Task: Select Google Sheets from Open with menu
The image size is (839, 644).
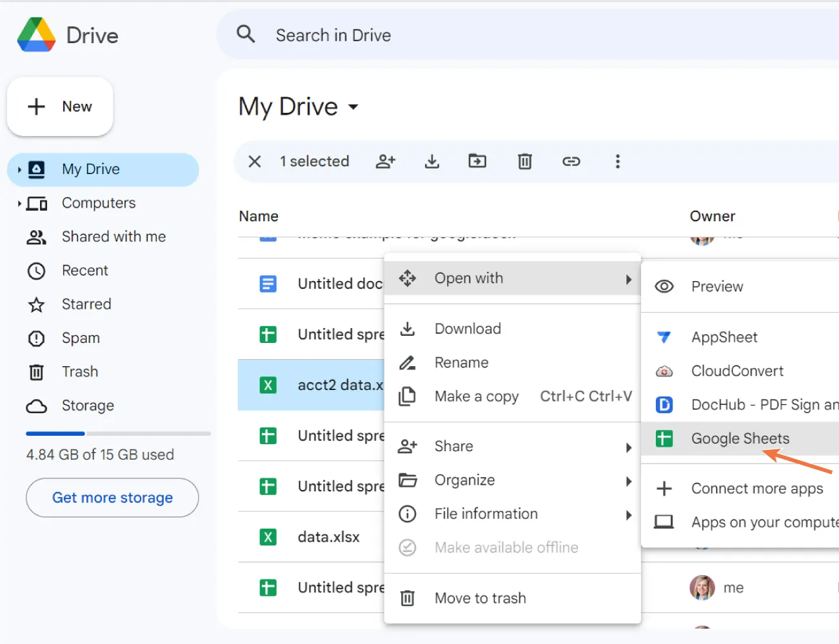Action: [740, 438]
